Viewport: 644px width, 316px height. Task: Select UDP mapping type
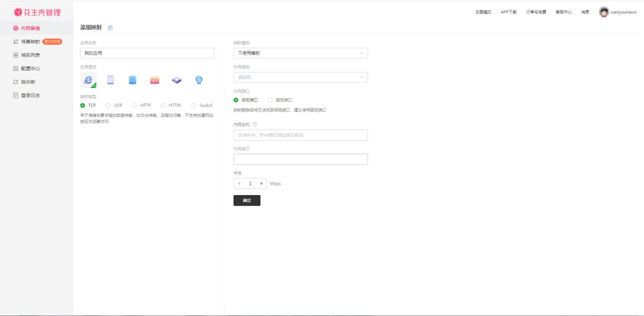tap(108, 105)
